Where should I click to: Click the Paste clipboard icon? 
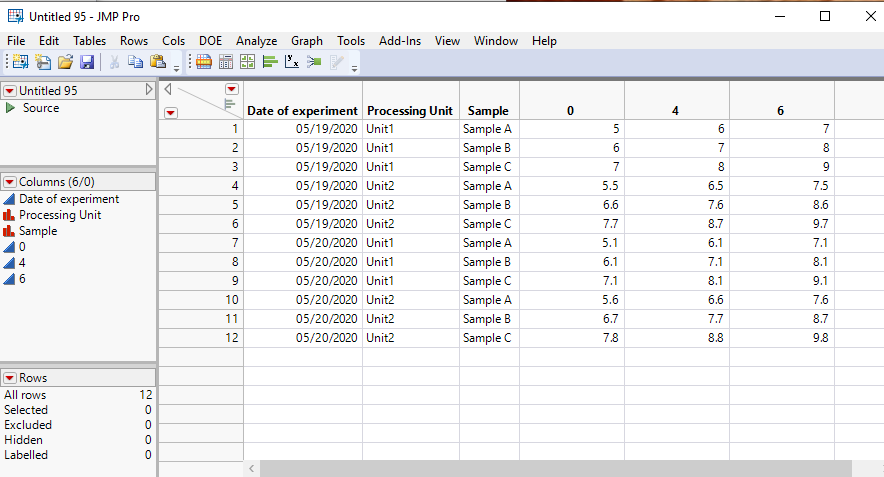point(157,62)
